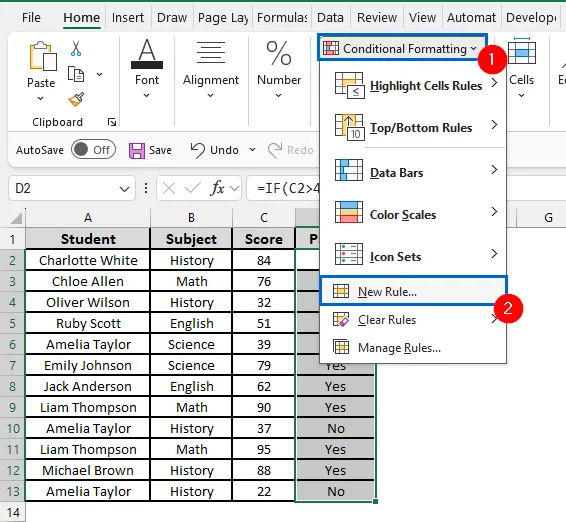Image resolution: width=566 pixels, height=522 pixels.
Task: Select the Score 95 cell
Action: point(264,449)
